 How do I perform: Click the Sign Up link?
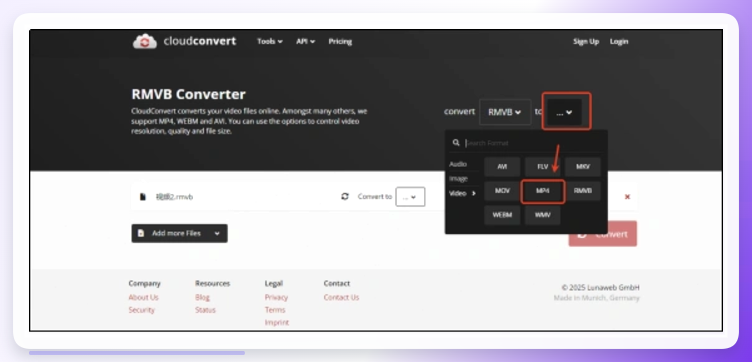point(586,41)
